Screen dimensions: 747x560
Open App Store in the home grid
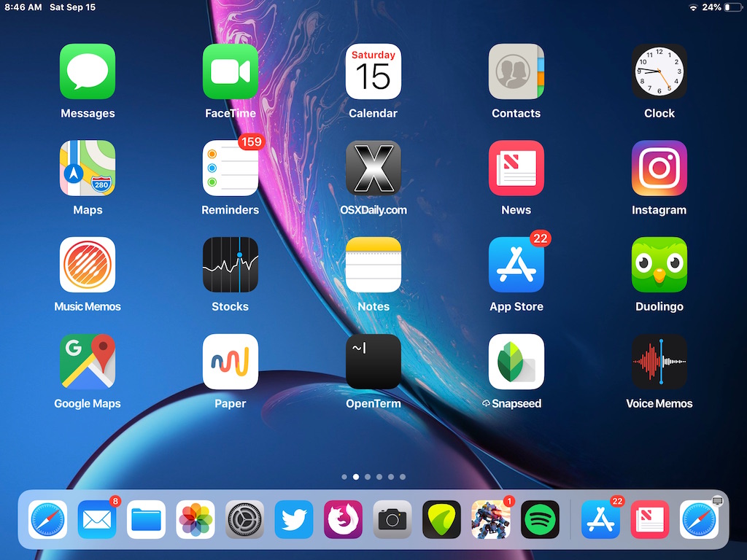516,265
